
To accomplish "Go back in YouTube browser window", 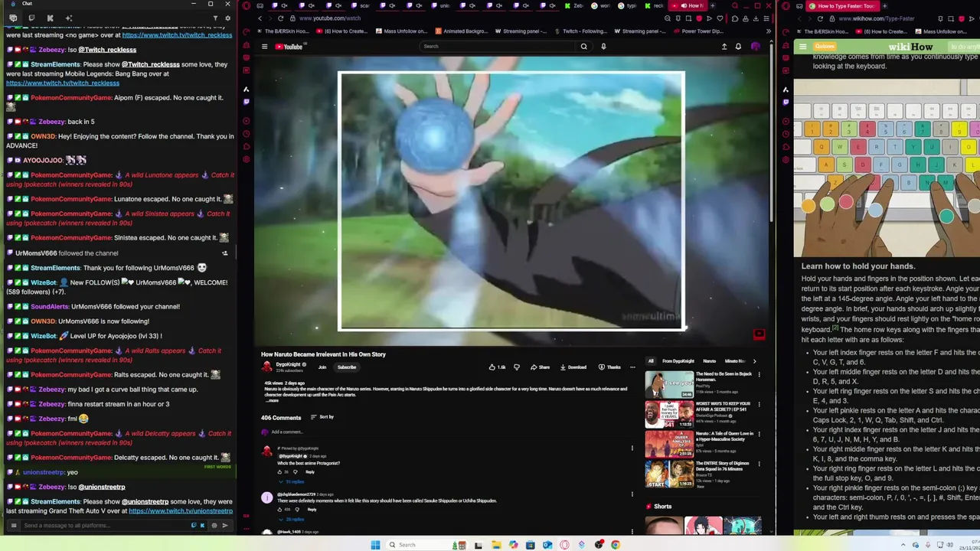I will click(x=260, y=18).
